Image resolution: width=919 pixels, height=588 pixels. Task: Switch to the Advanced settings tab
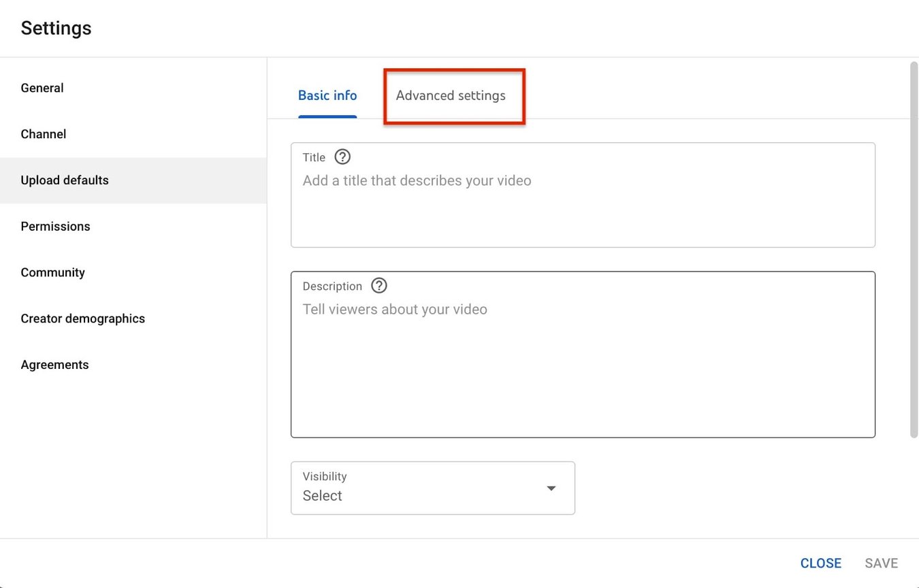tap(451, 95)
